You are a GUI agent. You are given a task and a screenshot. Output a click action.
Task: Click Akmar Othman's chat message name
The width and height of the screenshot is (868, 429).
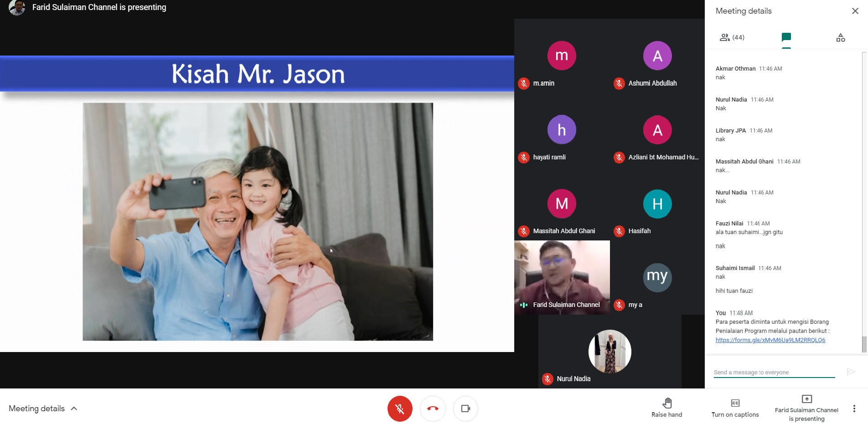point(735,69)
